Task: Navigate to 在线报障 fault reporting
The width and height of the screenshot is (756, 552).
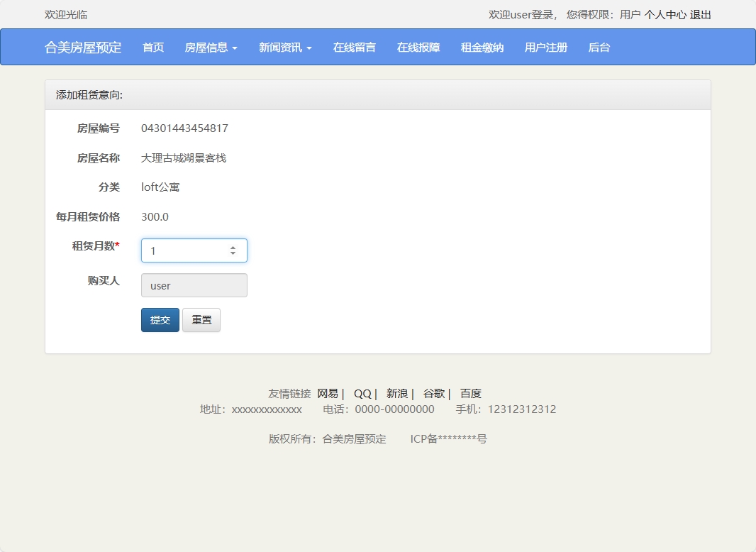Action: click(x=418, y=47)
